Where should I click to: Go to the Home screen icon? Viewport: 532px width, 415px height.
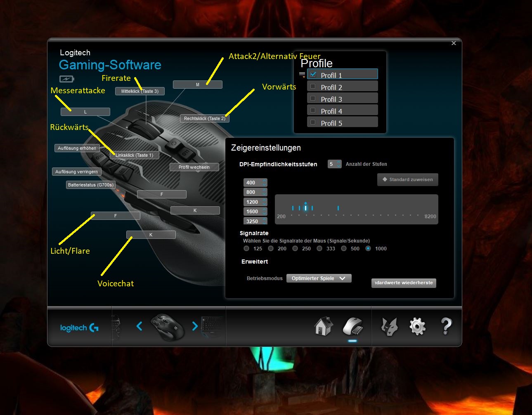pyautogui.click(x=324, y=326)
